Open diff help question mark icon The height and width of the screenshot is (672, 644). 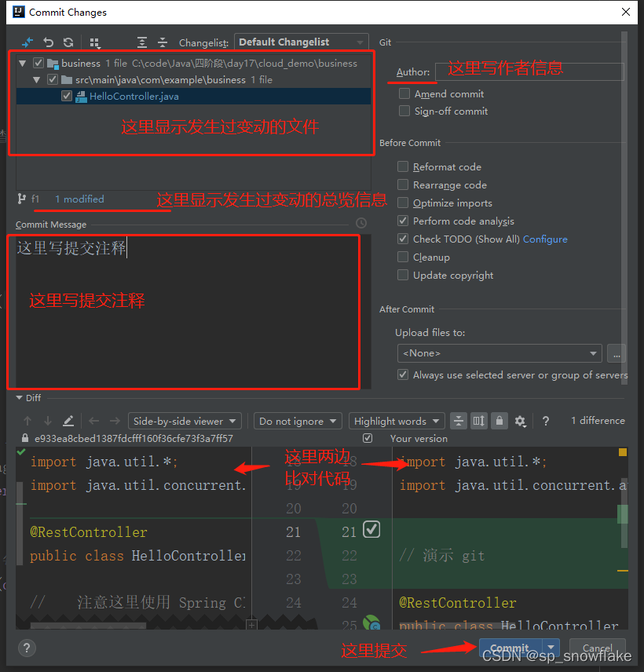point(546,422)
